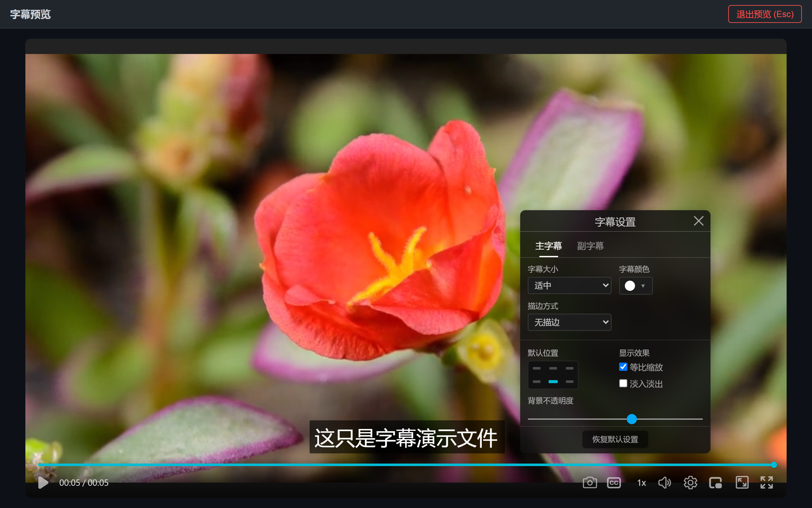The image size is (812, 508).
Task: Select top-right default subtitle position
Action: tap(569, 368)
